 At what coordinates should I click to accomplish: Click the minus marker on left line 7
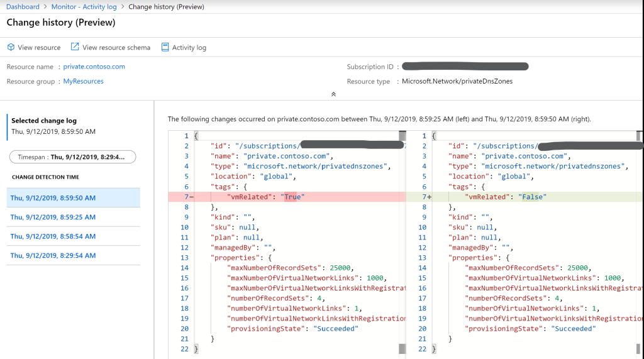coord(191,197)
